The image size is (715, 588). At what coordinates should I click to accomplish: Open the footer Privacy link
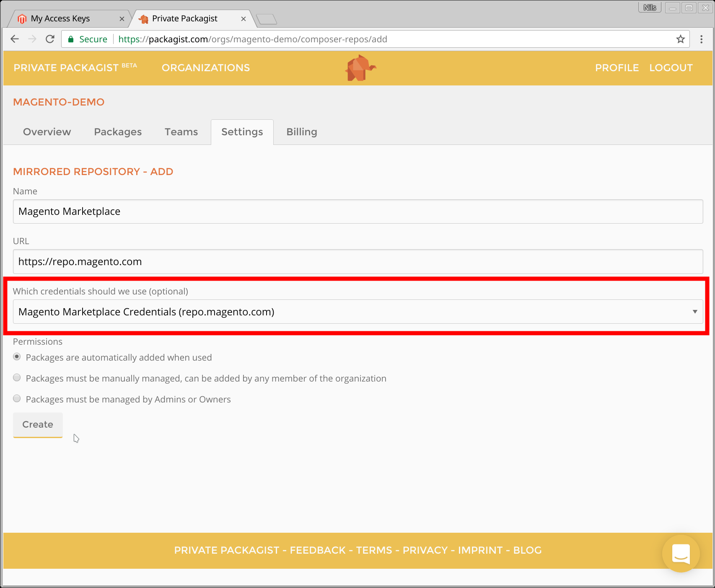(425, 550)
